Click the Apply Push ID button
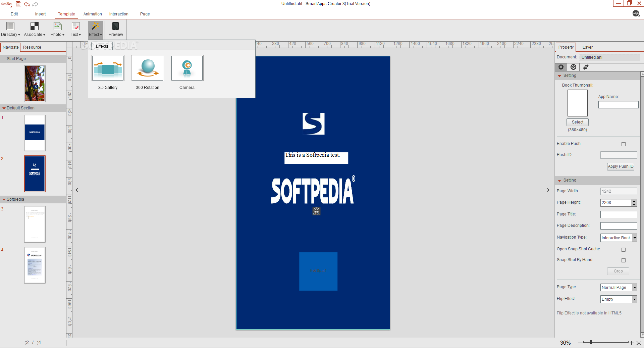644x349 pixels. pos(621,166)
